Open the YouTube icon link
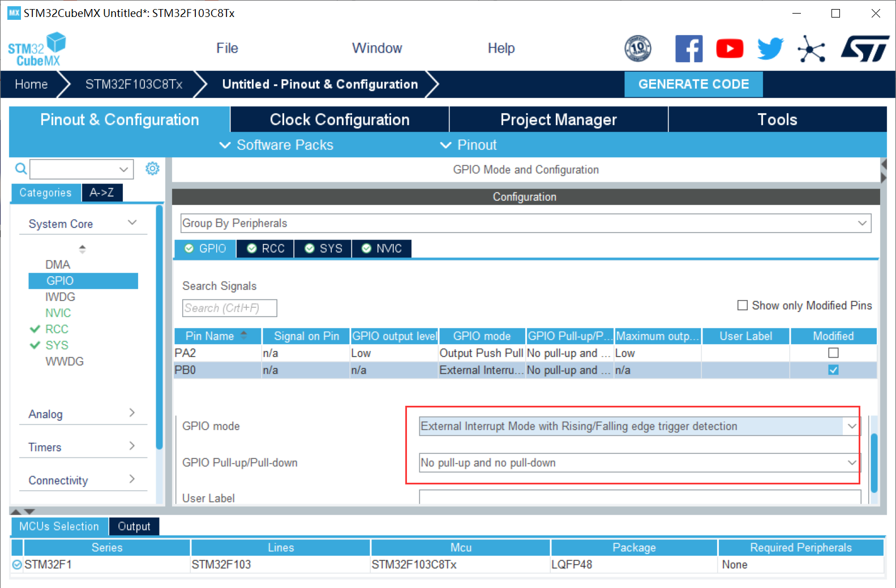The image size is (896, 588). coord(730,49)
